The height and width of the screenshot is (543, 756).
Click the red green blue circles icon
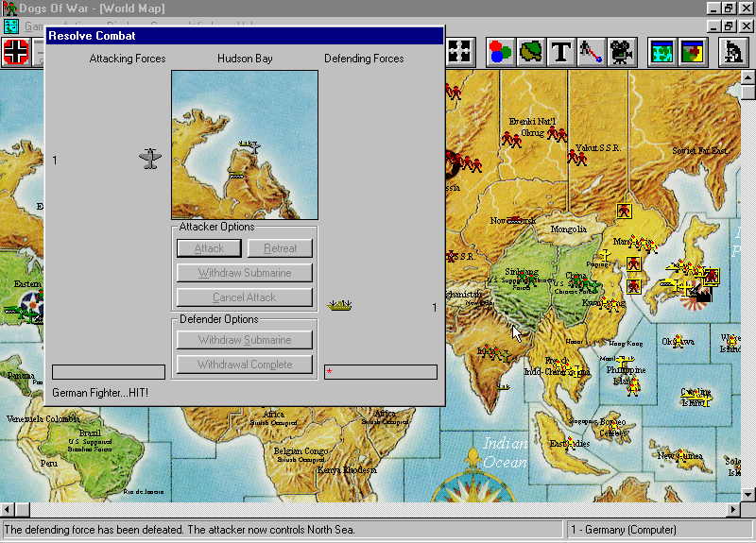(500, 52)
